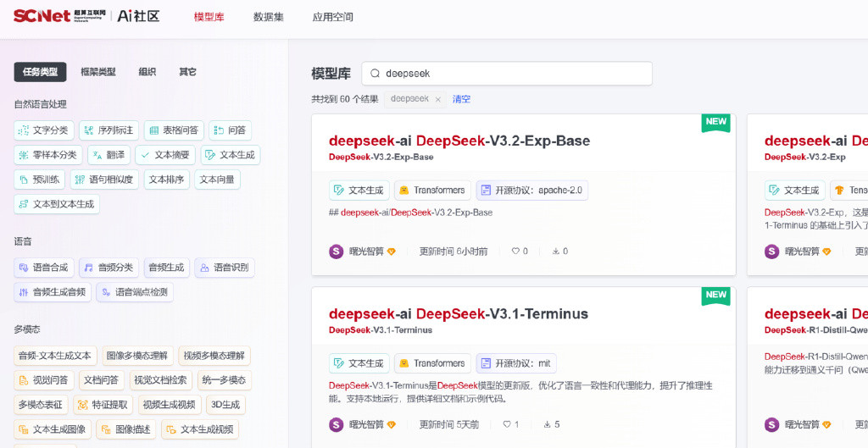Open the SCNet logo home link

coord(86,16)
